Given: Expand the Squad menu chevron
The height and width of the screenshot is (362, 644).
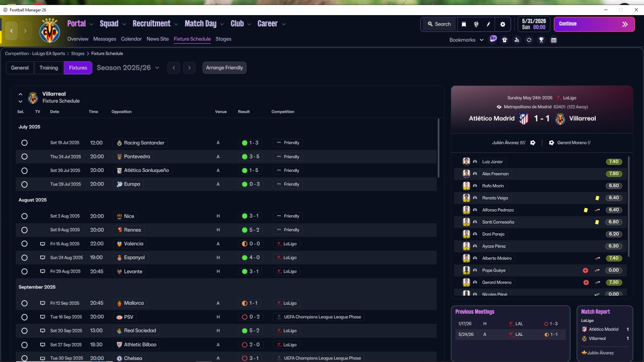Looking at the screenshot, I should [123, 24].
